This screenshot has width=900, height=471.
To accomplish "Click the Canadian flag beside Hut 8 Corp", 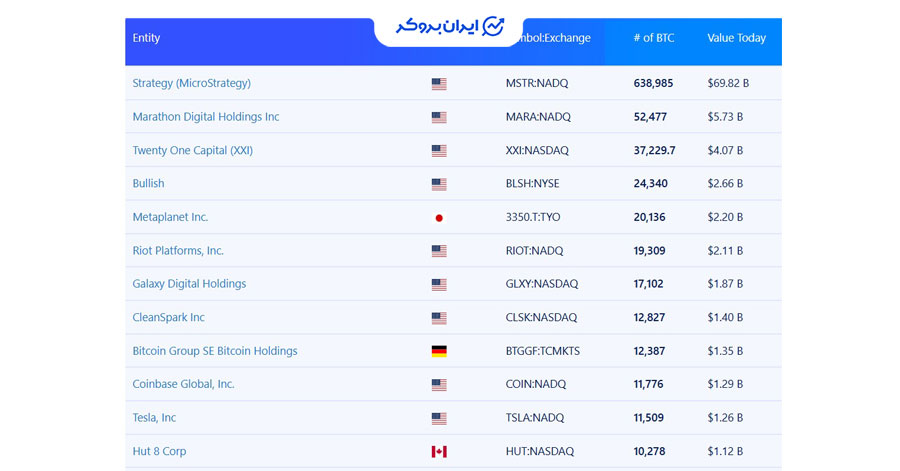I will pos(439,452).
